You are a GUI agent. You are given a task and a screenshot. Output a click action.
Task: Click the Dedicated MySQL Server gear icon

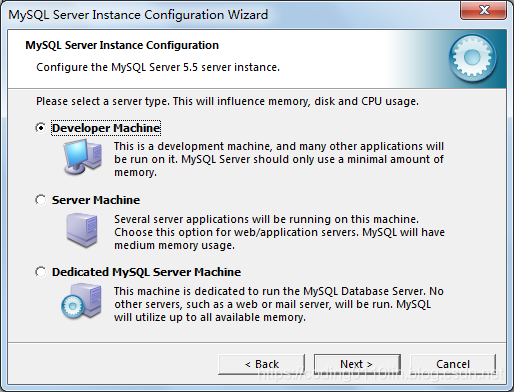(x=82, y=301)
